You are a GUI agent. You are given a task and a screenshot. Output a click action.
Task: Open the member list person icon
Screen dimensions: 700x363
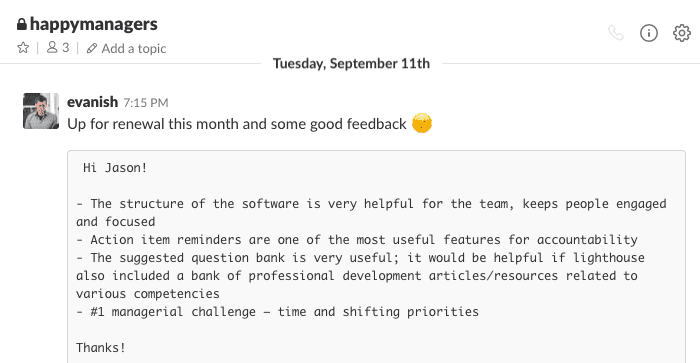pyautogui.click(x=52, y=47)
